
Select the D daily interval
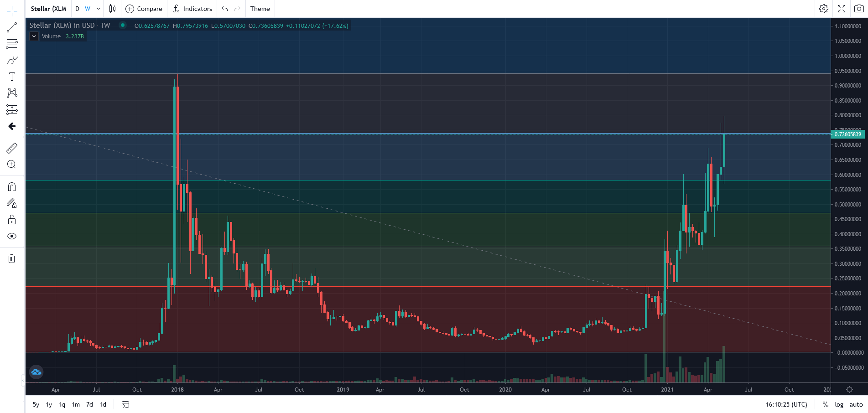(x=77, y=9)
